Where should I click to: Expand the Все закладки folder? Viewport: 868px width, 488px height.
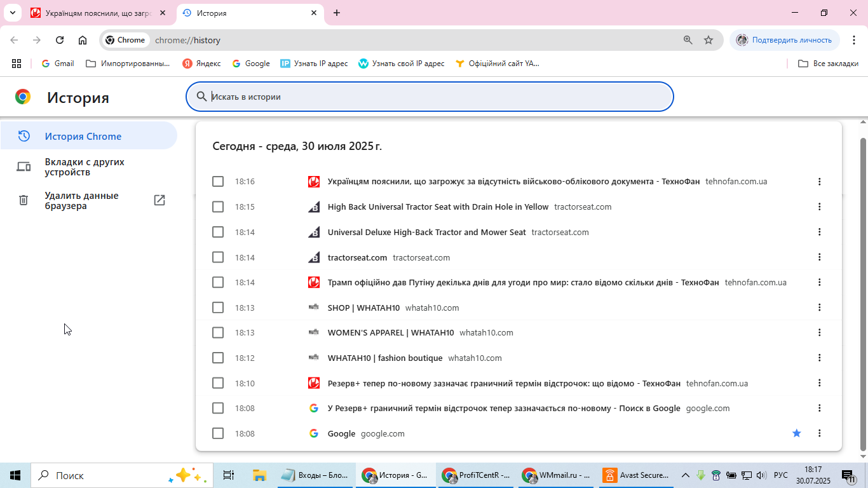828,64
